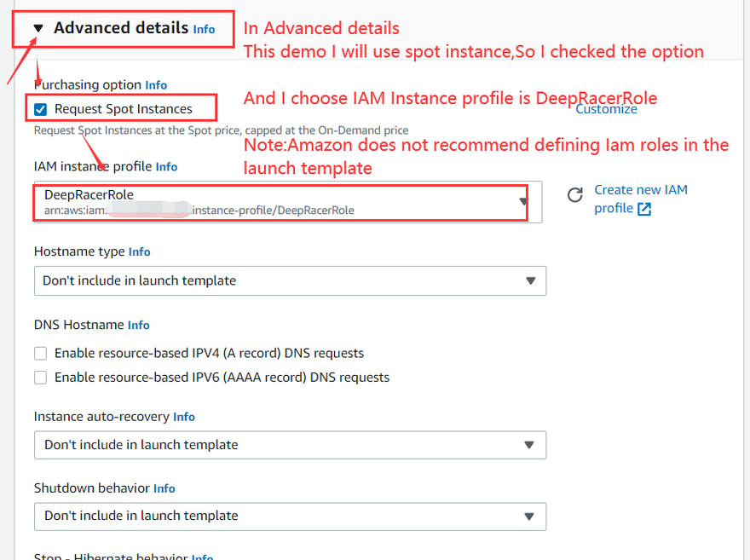Open Info link for Purchasing option
750x560 pixels.
click(x=156, y=85)
